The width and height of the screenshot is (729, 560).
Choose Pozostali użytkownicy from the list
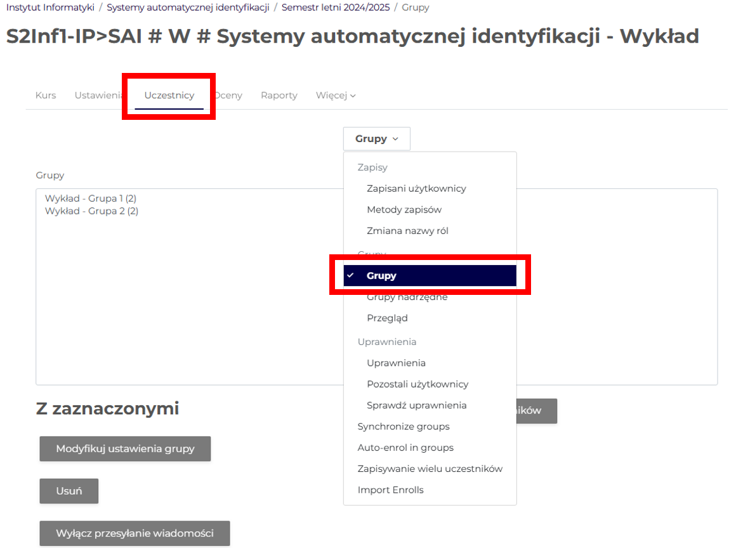point(417,384)
